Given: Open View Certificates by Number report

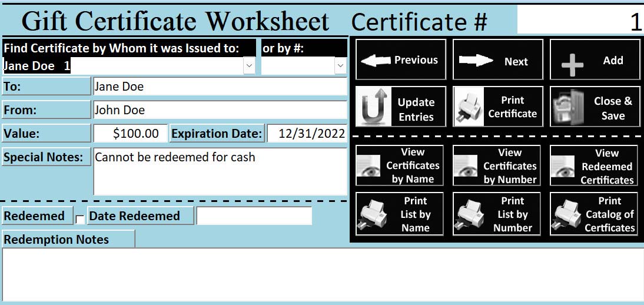Looking at the screenshot, I should (x=497, y=165).
